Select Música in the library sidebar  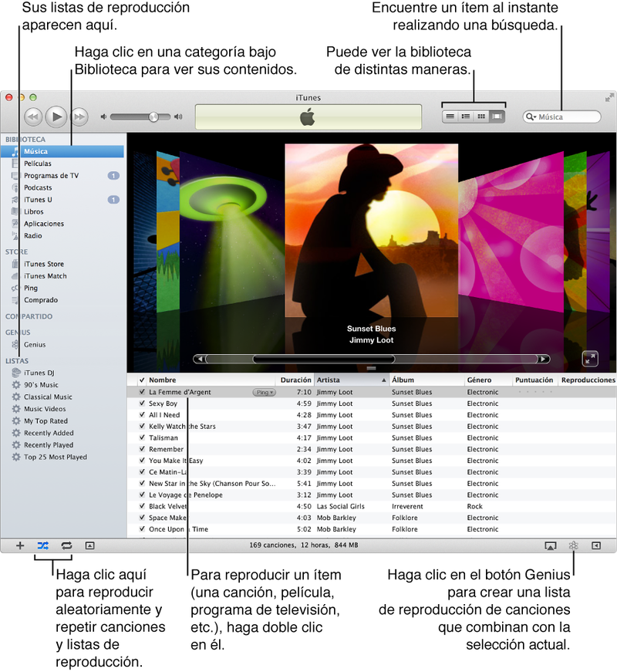[x=62, y=151]
